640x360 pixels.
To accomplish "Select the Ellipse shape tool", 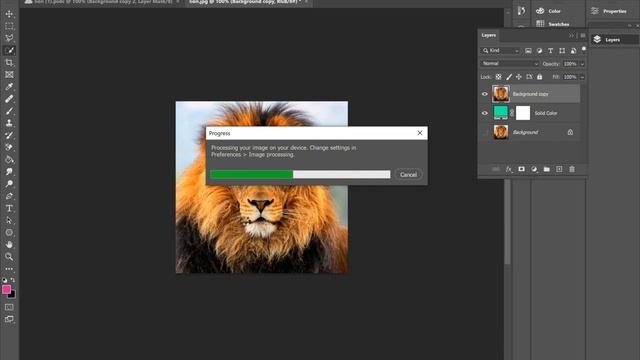I will [x=9, y=233].
